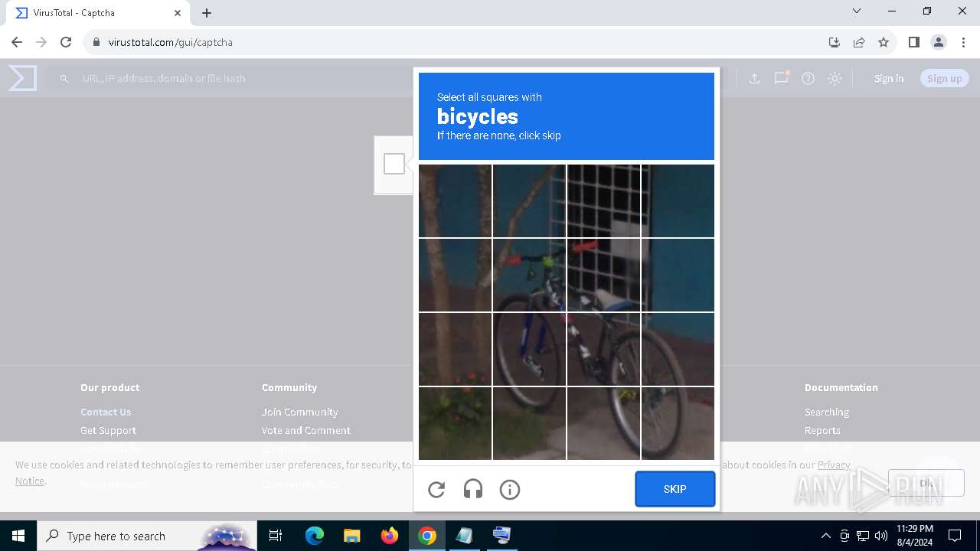Tick the reCAPTCHA checkbox
Image resolution: width=980 pixels, height=551 pixels.
click(x=394, y=164)
